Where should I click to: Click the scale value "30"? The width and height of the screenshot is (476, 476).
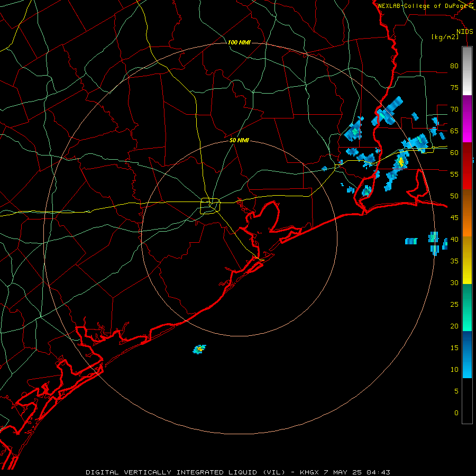pyautogui.click(x=454, y=282)
